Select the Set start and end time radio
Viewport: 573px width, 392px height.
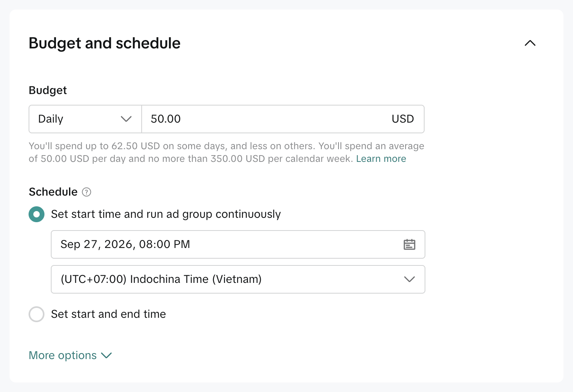click(37, 314)
